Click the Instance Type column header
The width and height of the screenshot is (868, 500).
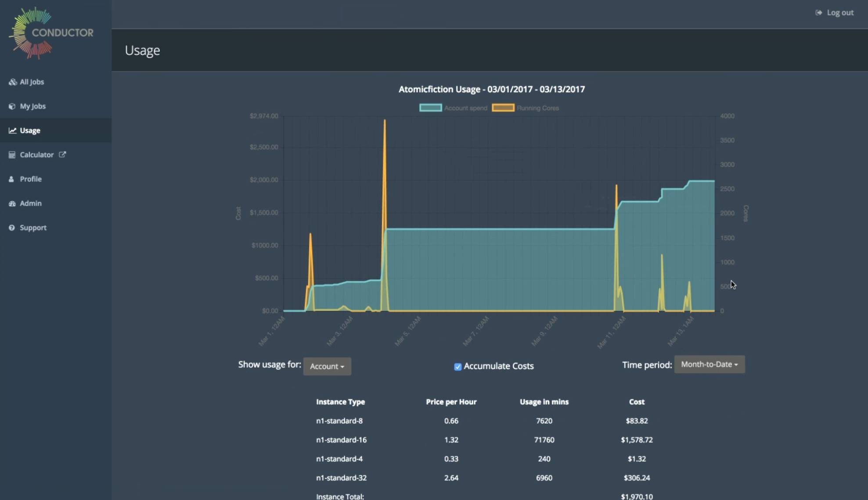340,402
